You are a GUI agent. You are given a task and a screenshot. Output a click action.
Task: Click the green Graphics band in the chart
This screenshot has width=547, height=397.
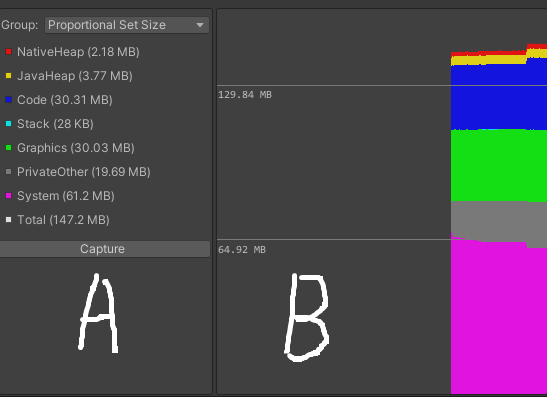point(499,165)
